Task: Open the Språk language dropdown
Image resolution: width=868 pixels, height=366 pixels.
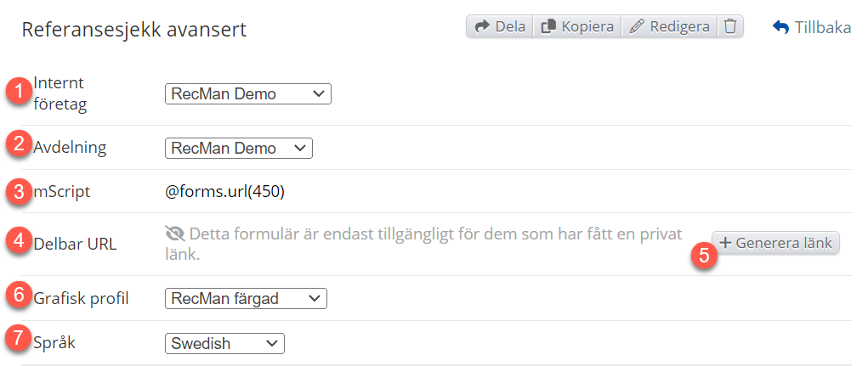Action: (x=224, y=343)
